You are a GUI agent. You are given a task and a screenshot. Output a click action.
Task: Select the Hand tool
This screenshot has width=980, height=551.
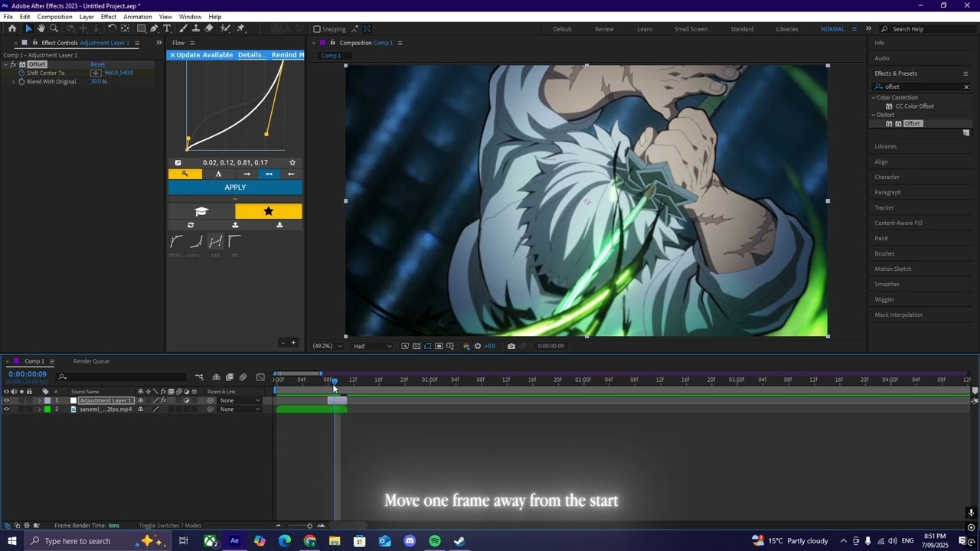click(41, 28)
